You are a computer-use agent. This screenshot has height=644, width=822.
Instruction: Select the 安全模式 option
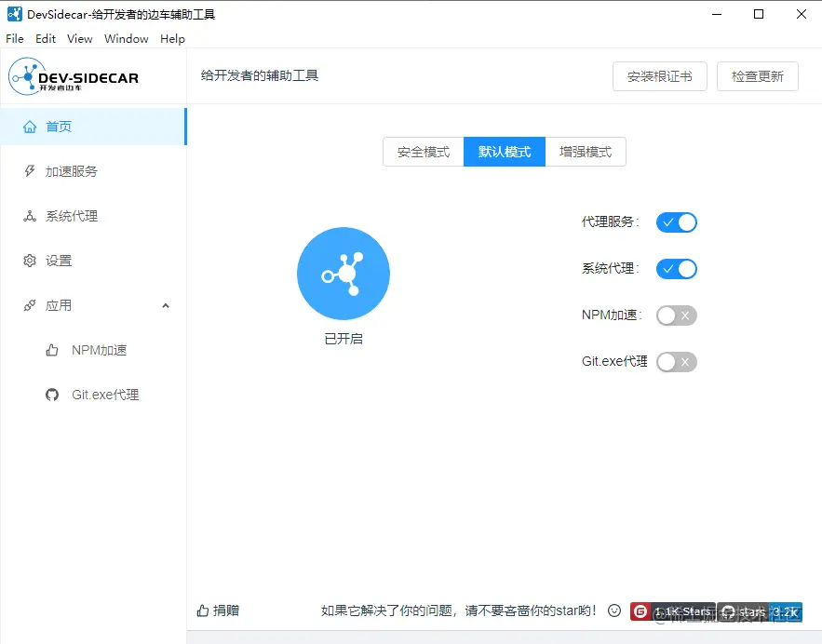[x=424, y=152]
